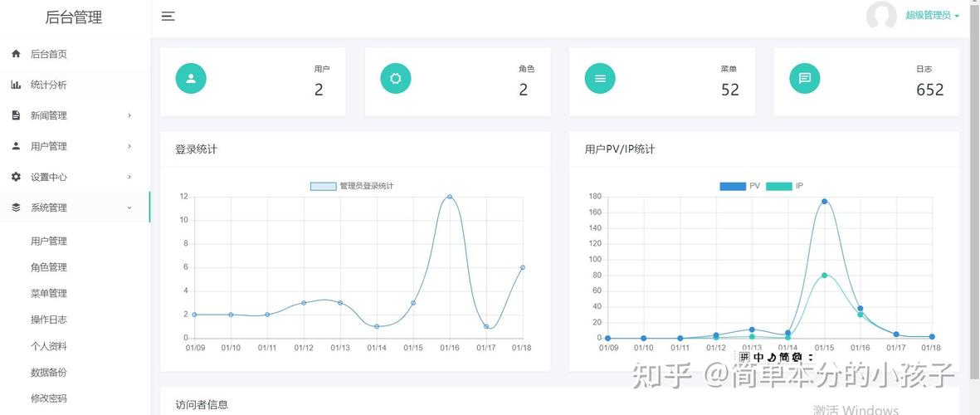Screen dimensions: 980x415
Task: Click the IP peak point at 01/15
Action: click(824, 275)
